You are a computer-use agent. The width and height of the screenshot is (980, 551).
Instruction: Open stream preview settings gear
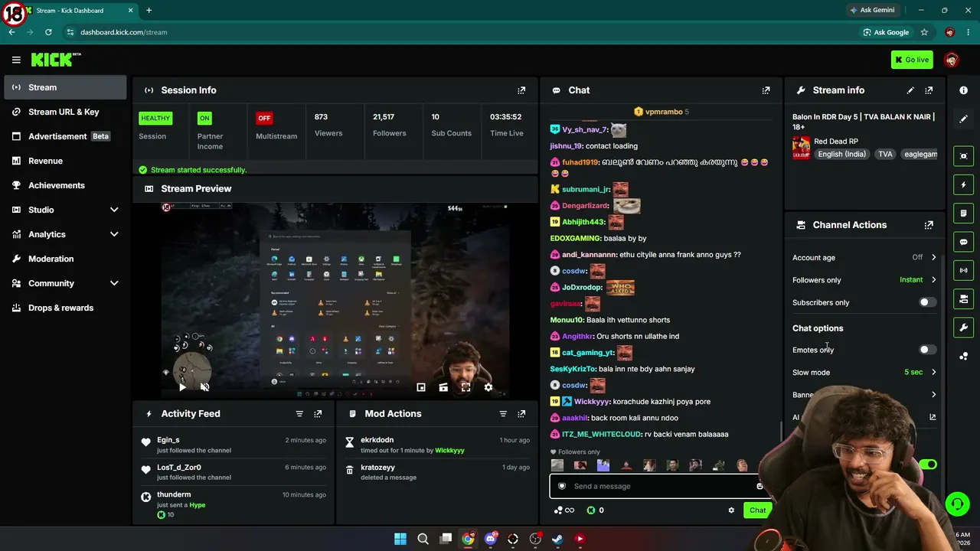pos(488,387)
